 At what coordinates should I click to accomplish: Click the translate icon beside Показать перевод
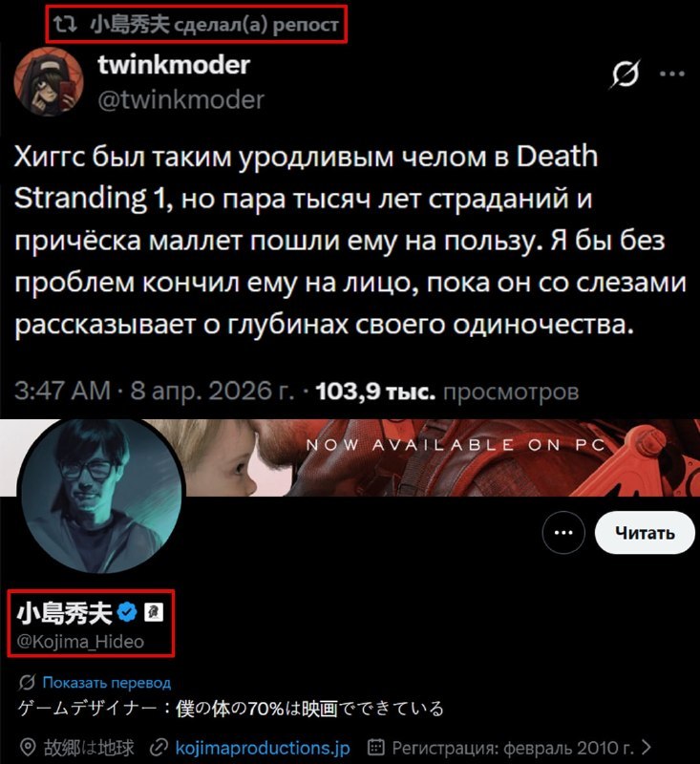[27, 682]
